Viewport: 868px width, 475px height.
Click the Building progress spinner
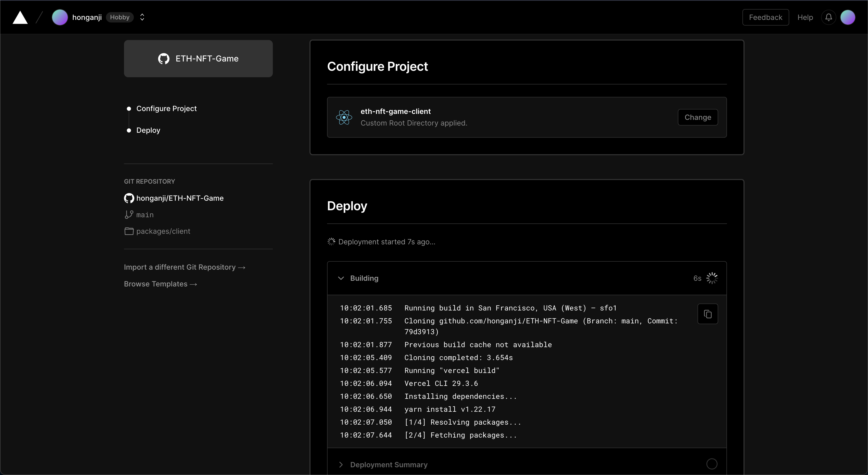click(x=712, y=278)
